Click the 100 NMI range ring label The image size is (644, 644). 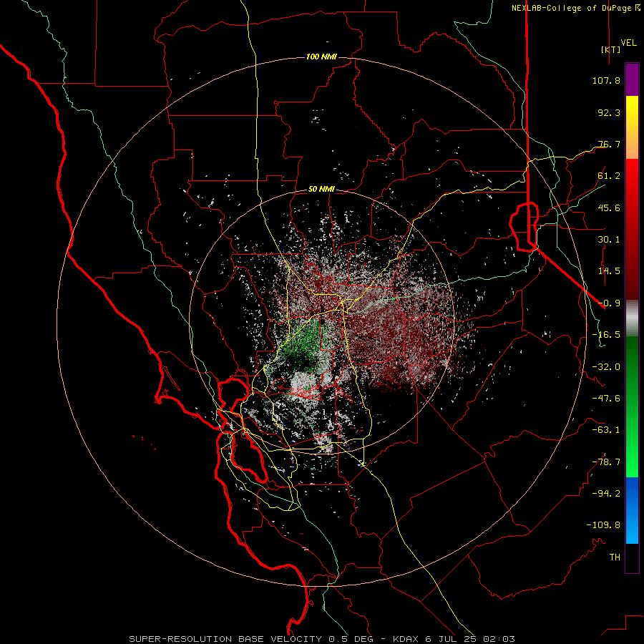click(321, 57)
